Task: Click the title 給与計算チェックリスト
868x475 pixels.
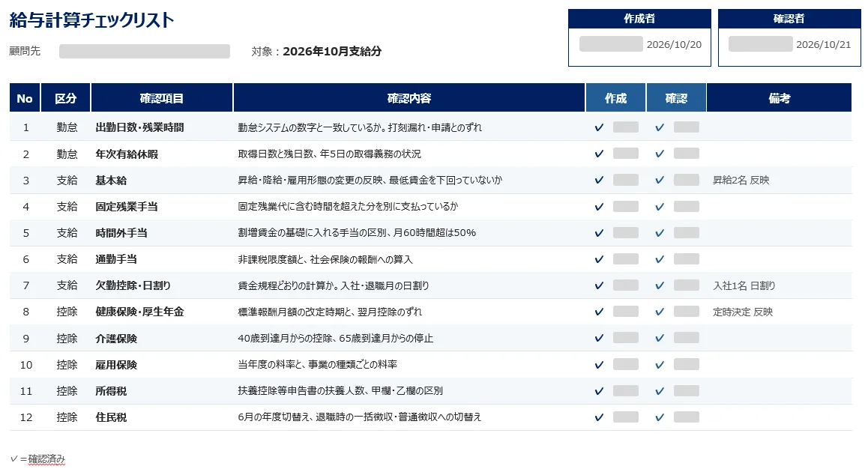Action: click(x=92, y=20)
